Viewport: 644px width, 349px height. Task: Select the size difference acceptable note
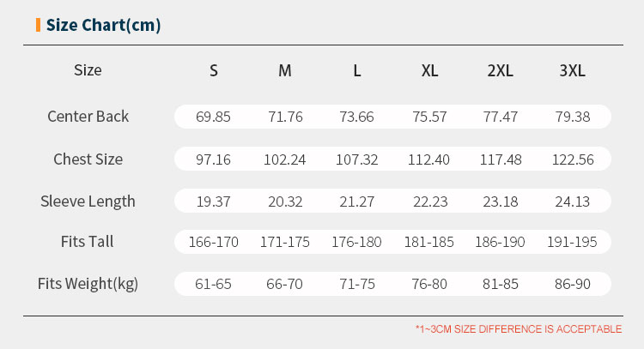point(519,329)
